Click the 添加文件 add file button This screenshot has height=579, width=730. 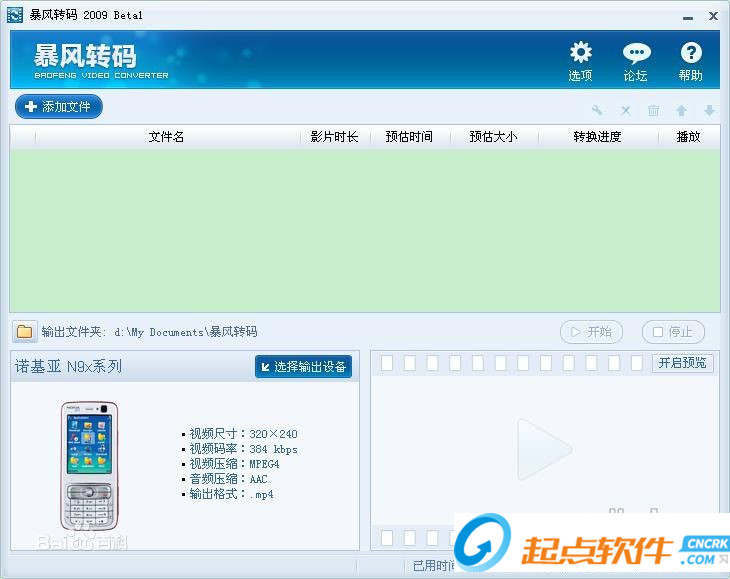[59, 107]
